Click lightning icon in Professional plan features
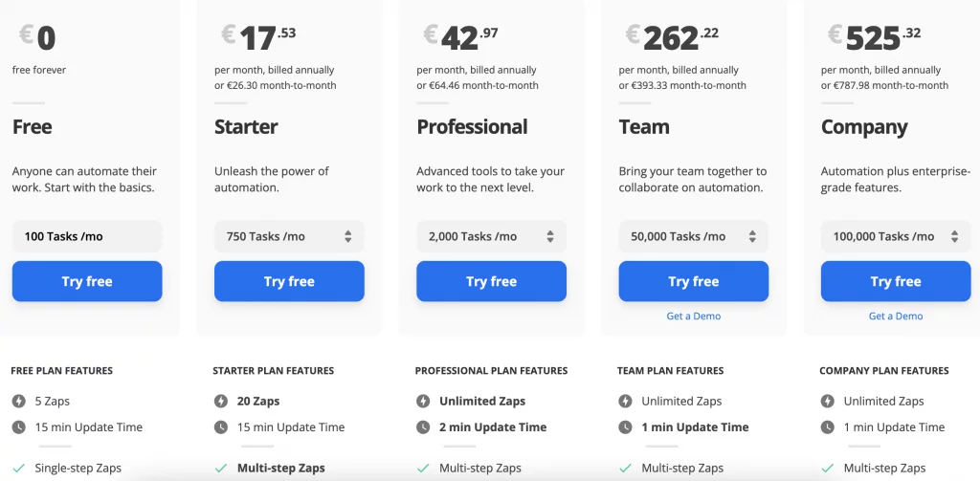The height and width of the screenshot is (481, 980). (x=423, y=402)
